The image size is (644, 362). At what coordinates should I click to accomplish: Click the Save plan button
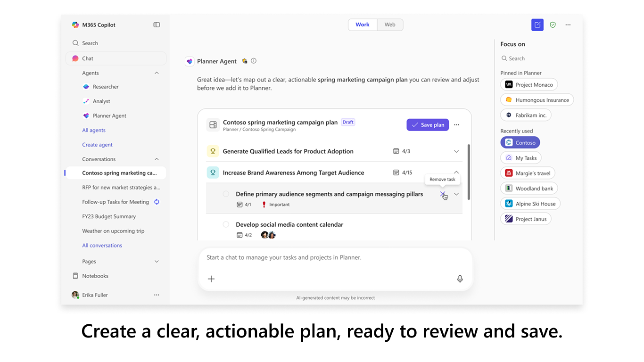pyautogui.click(x=428, y=125)
